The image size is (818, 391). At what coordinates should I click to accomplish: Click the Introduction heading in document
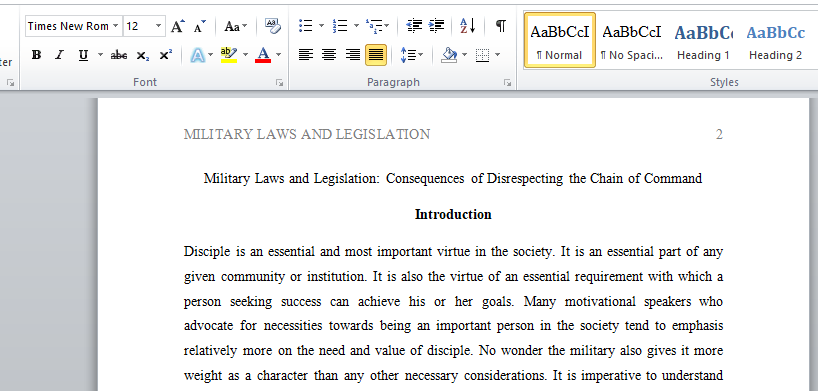pyautogui.click(x=453, y=215)
